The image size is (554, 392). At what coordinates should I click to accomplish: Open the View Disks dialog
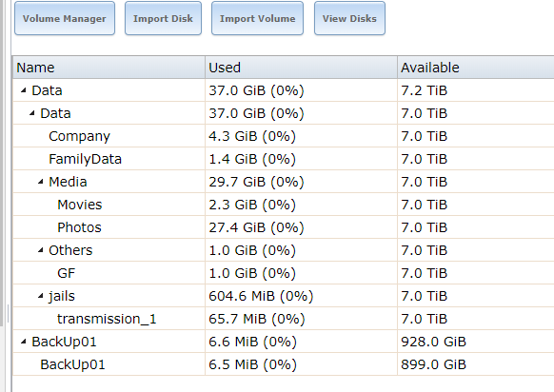click(349, 18)
